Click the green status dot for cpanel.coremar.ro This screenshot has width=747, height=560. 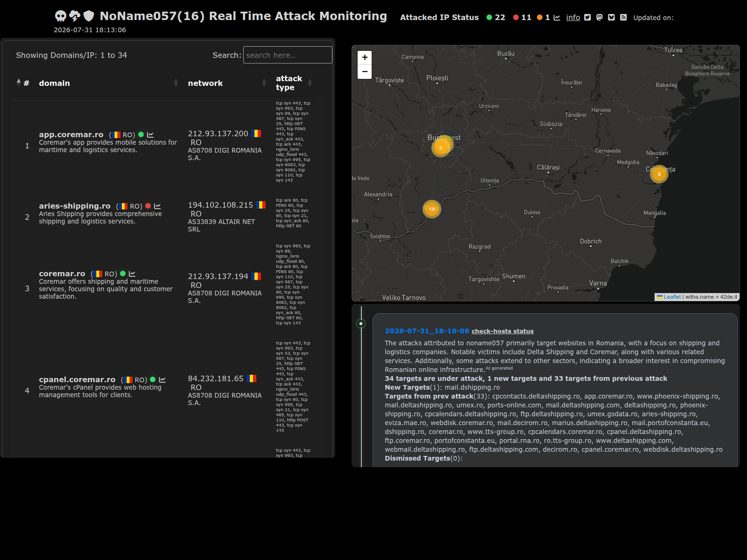(x=153, y=379)
